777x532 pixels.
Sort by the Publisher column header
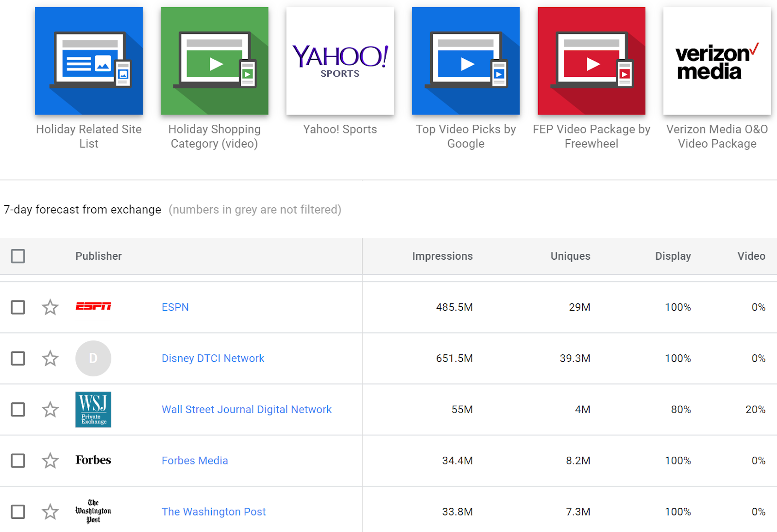click(x=99, y=256)
